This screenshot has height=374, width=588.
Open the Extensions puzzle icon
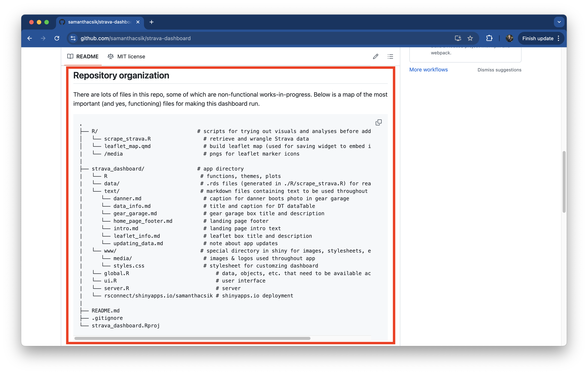click(x=489, y=38)
